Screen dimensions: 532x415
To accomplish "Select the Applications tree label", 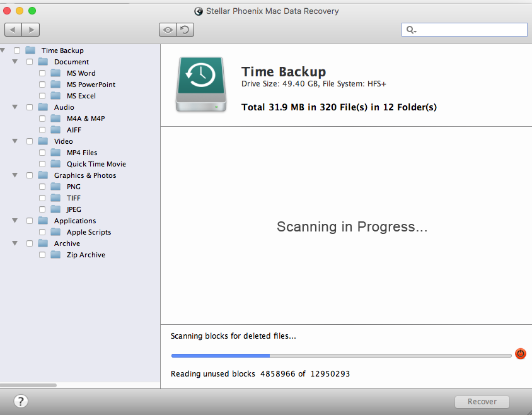I will (75, 221).
